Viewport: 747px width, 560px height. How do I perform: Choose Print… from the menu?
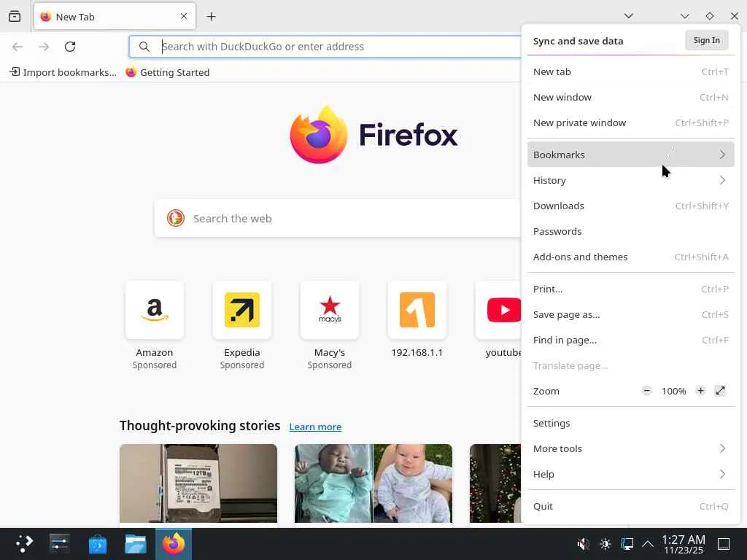point(631,289)
